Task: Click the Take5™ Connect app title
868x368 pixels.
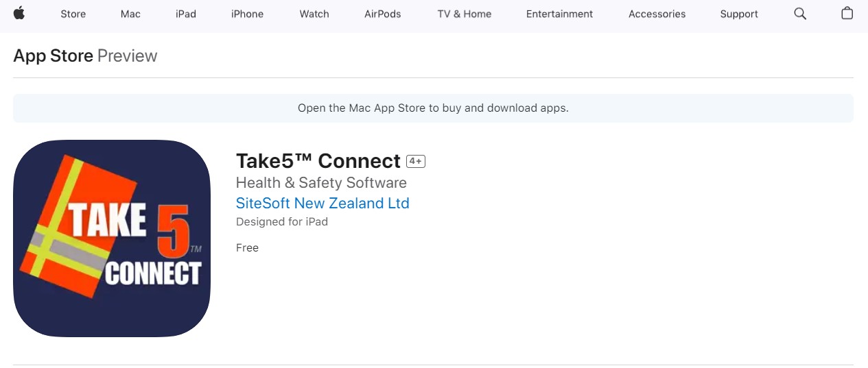Action: tap(318, 161)
